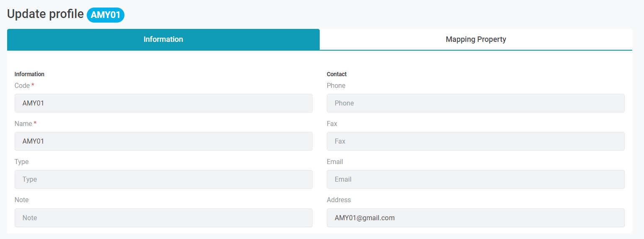Switch to the Mapping Property tab

[x=476, y=39]
